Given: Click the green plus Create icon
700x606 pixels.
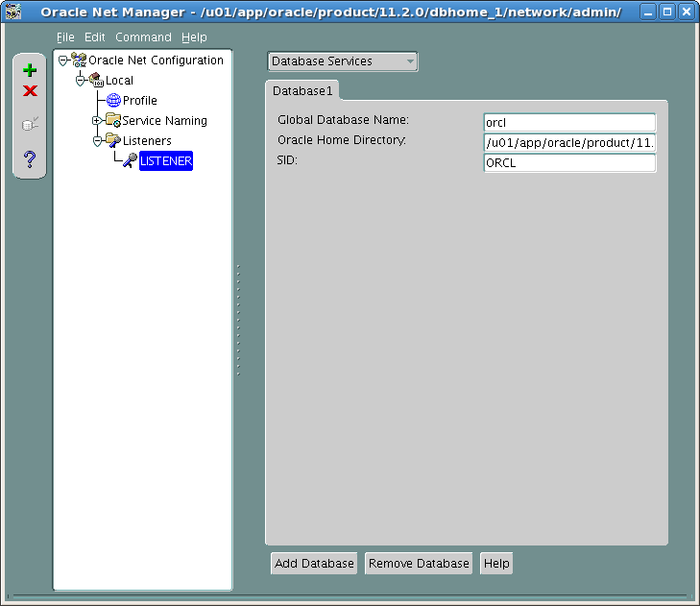Looking at the screenshot, I should (x=30, y=70).
